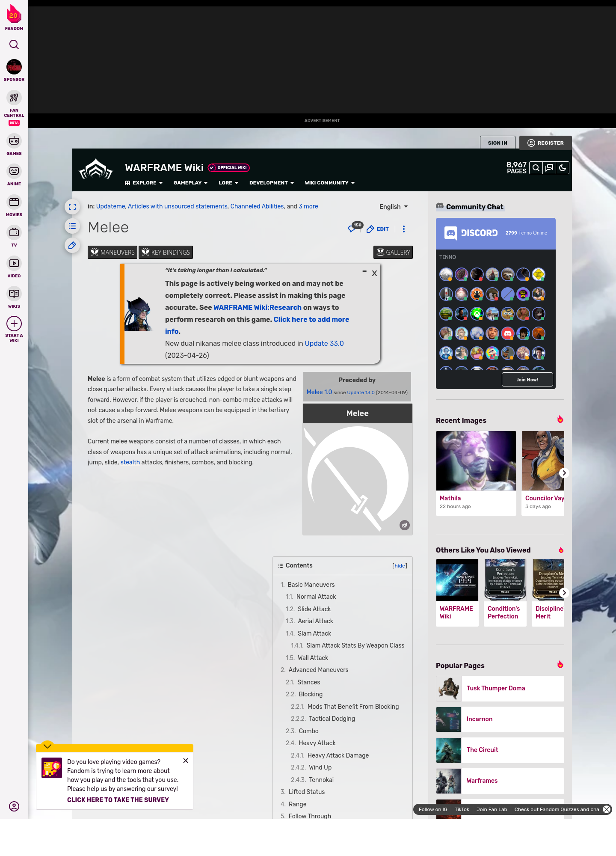Expand the '3 more' categories link
Image resolution: width=616 pixels, height=856 pixels.
coord(308,206)
